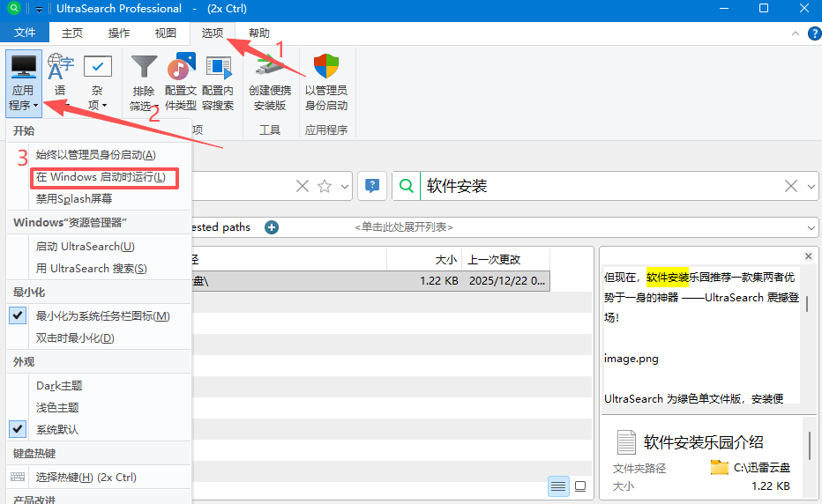822x504 pixels.
Task: Click 选择热键 (2x Ctrl) entry
Action: tap(86, 477)
